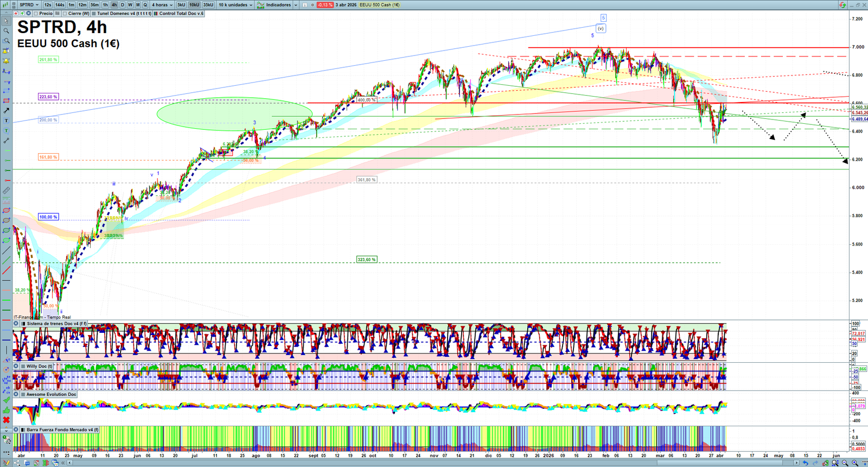Pick the plain magnifier zoom tool
This screenshot has height=467, width=868.
point(7,31)
